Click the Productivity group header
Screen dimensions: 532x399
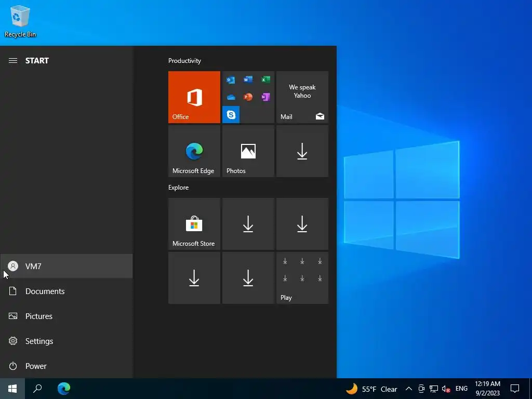184,61
